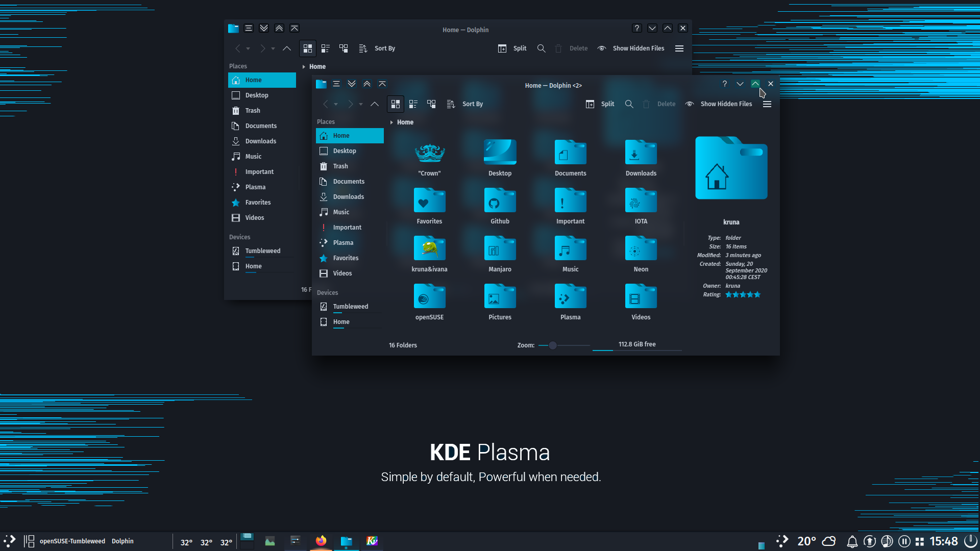
Task: Click the 112.8 GiB free space bar
Action: point(637,345)
